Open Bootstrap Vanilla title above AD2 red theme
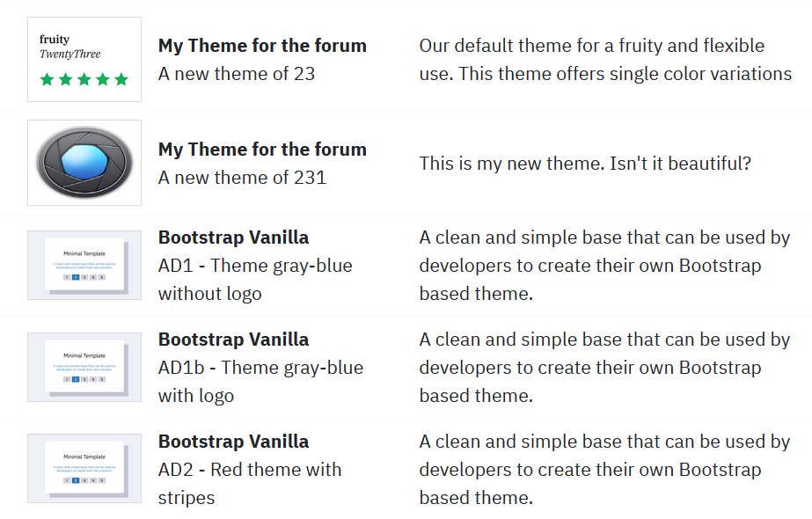The width and height of the screenshot is (812, 519). pyautogui.click(x=233, y=442)
